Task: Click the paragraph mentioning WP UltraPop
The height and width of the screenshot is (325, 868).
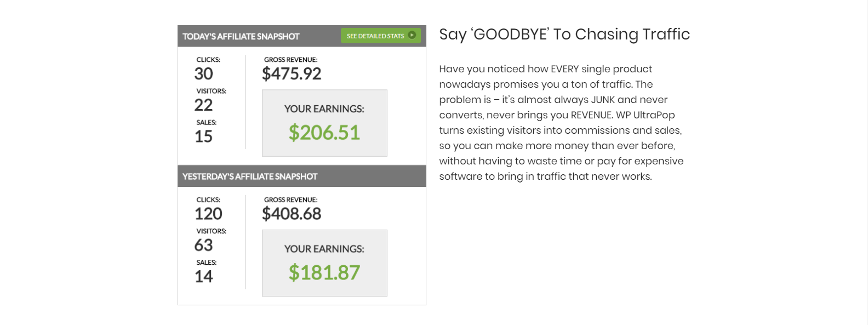Action: pyautogui.click(x=561, y=123)
